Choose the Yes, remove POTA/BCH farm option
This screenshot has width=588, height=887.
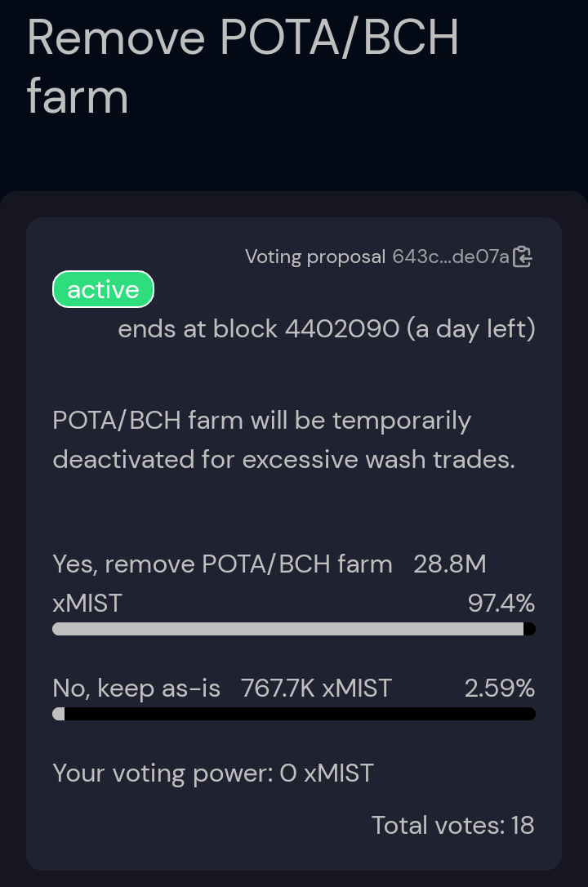point(222,564)
